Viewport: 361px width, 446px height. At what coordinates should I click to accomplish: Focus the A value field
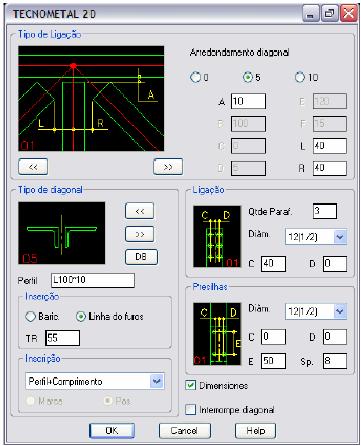(x=248, y=101)
